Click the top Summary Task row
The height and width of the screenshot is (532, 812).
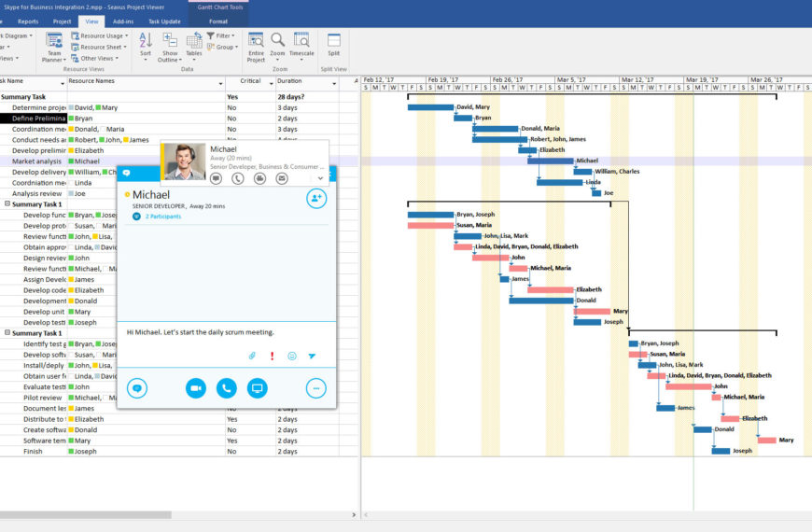(179, 97)
